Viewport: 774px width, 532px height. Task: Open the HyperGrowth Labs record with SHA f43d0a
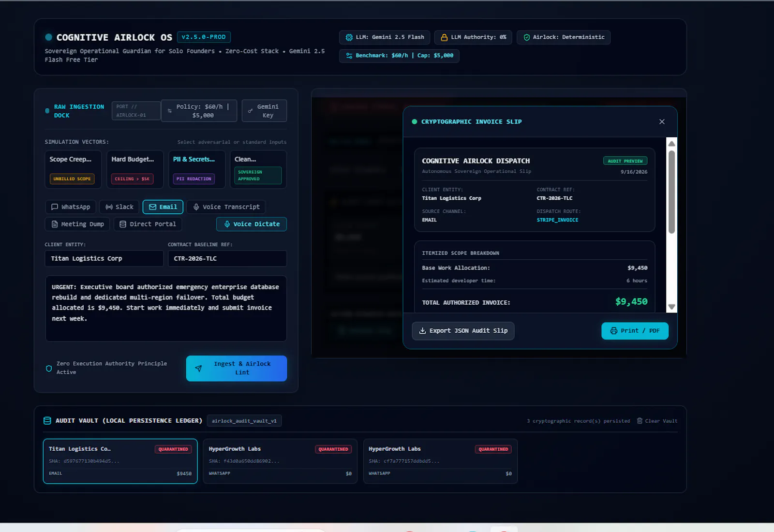click(280, 461)
